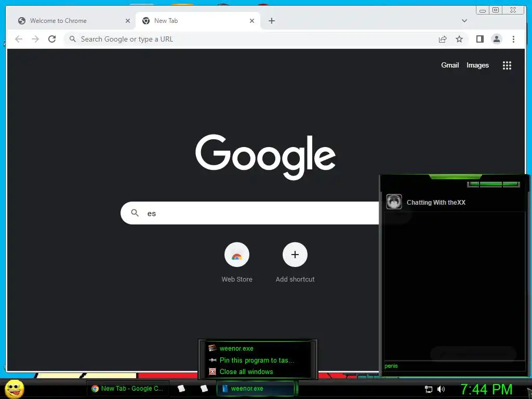Select Close all windows
The height and width of the screenshot is (399, 532).
point(258,371)
